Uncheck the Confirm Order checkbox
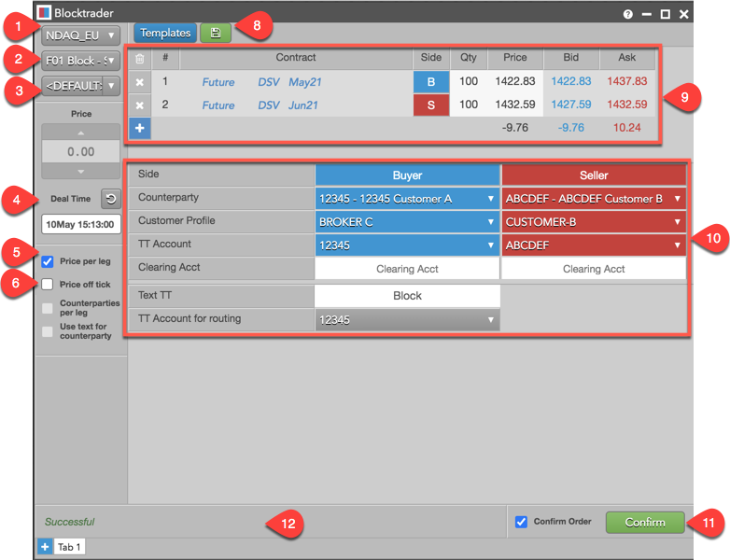730x560 pixels. [522, 522]
